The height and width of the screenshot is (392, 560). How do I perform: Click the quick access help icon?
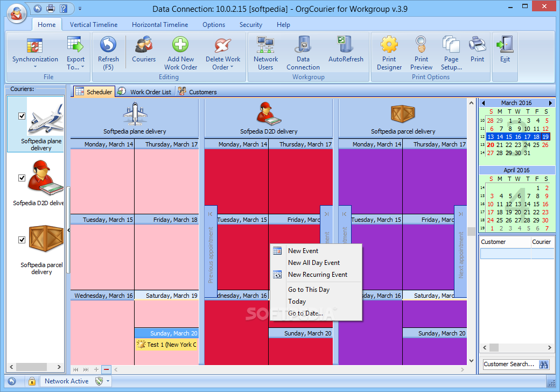(63, 8)
